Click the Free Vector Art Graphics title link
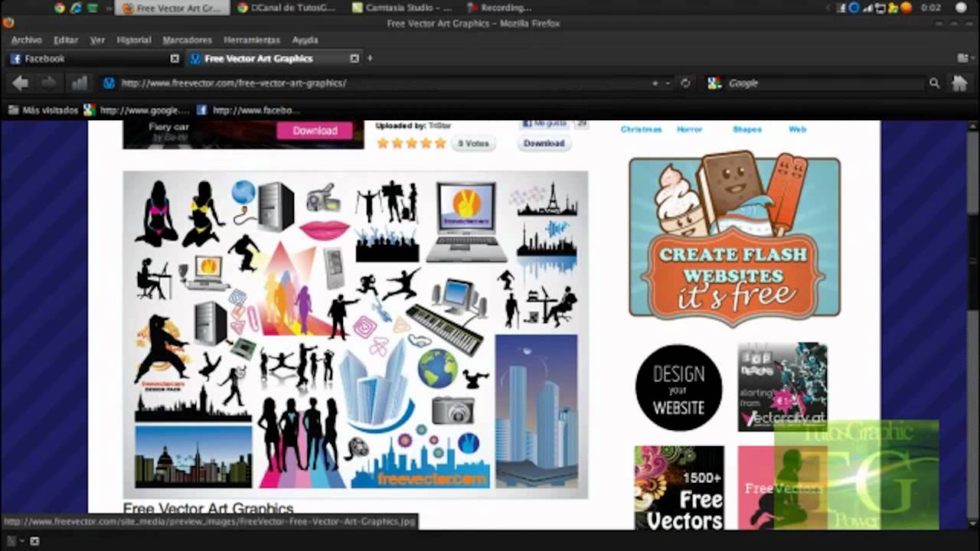980x551 pixels. (x=208, y=508)
